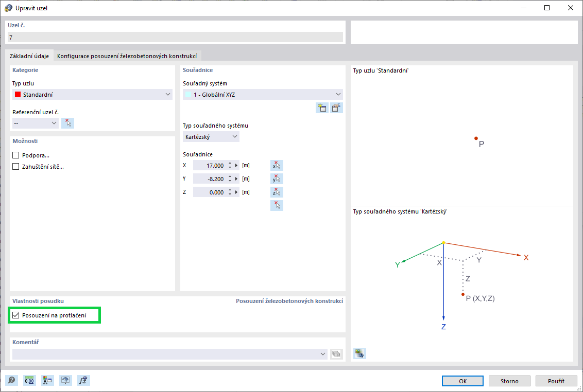583x392 pixels.
Task: Pick all coordinates graphically icon
Action: (277, 205)
